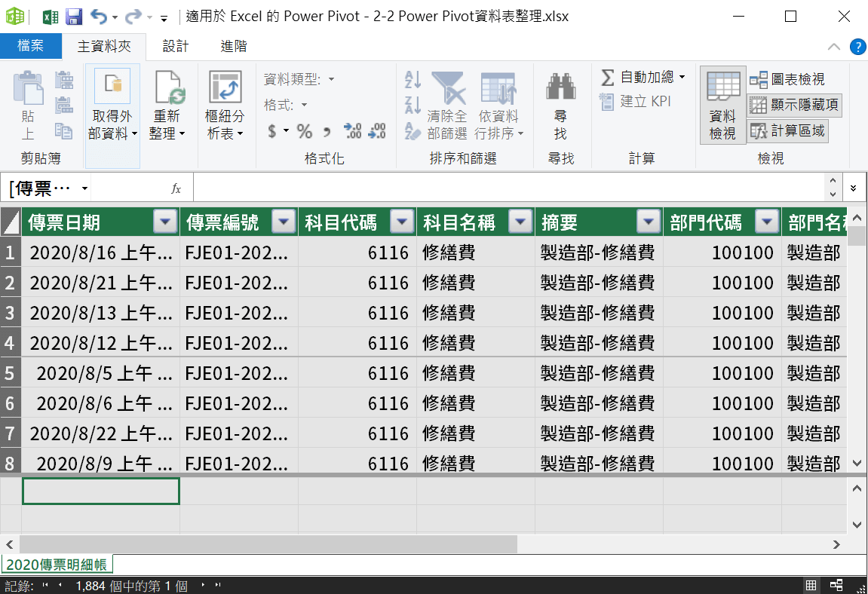Click grid view icon in status bar
The height and width of the screenshot is (594, 868).
[811, 585]
